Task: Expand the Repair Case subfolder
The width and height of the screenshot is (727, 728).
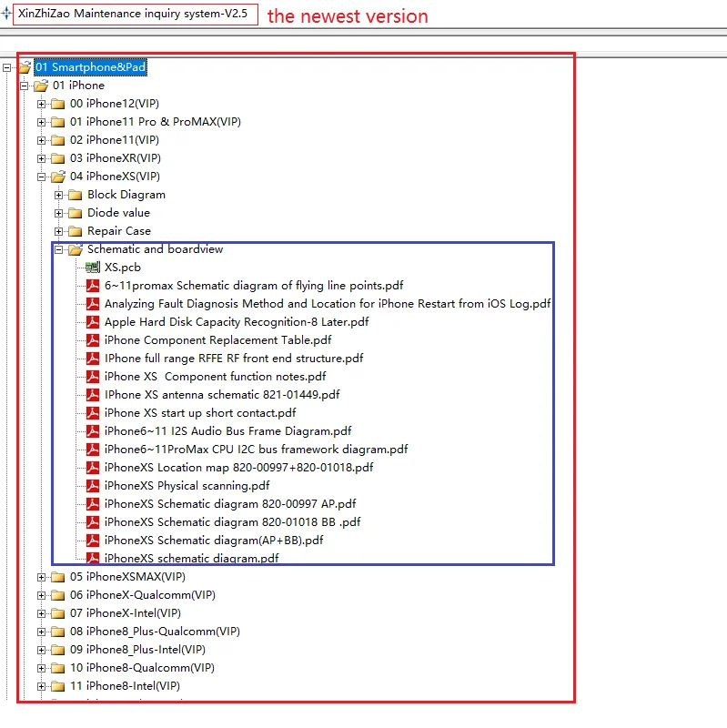Action: pyautogui.click(x=58, y=231)
